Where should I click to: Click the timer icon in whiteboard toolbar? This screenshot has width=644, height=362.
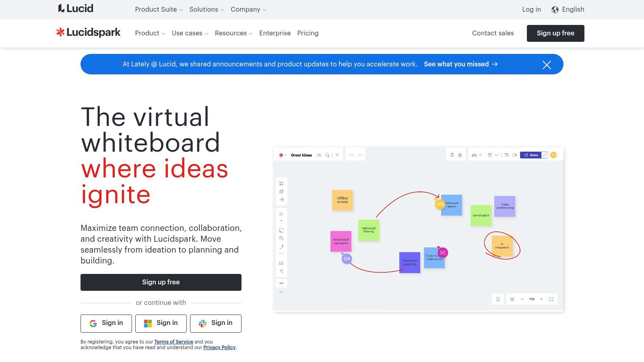452,155
